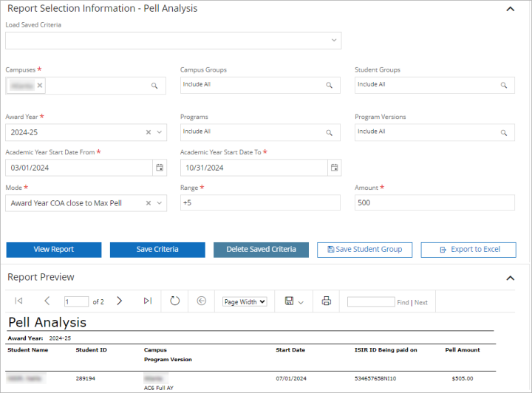Print the report
The width and height of the screenshot is (532, 393).
point(327,301)
